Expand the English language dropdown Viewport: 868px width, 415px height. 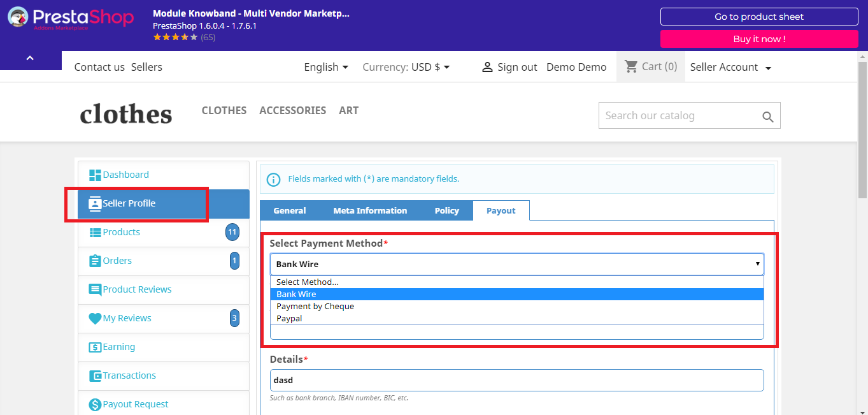[x=326, y=67]
